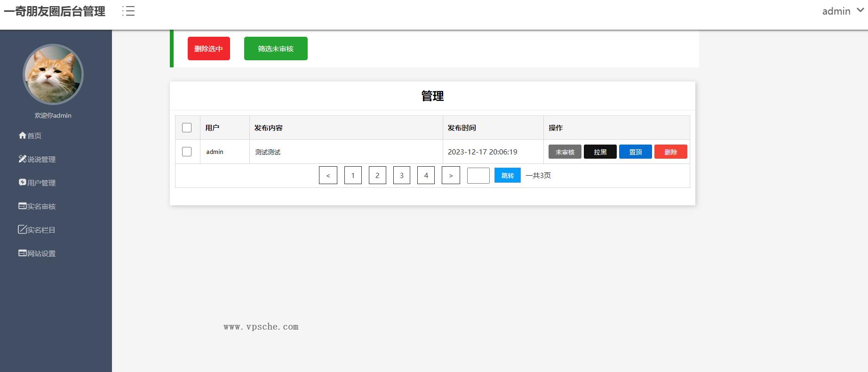
Task: Open page 4 in pagination
Action: pos(426,175)
